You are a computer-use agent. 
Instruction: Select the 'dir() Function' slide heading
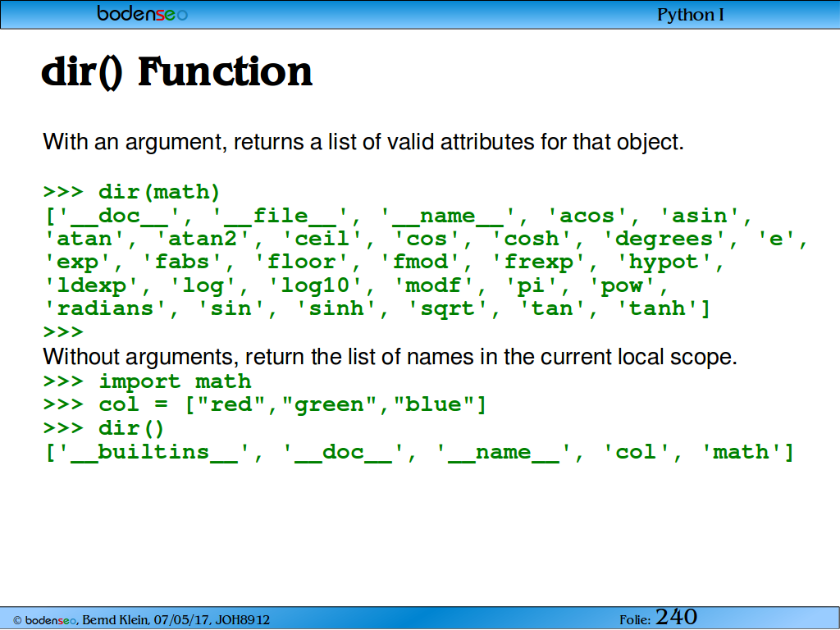point(177,72)
